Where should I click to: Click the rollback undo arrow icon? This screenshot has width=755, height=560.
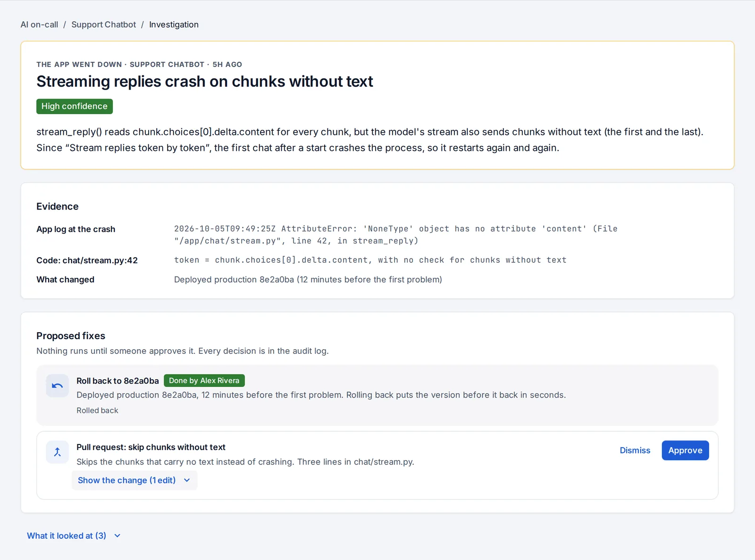(x=58, y=386)
